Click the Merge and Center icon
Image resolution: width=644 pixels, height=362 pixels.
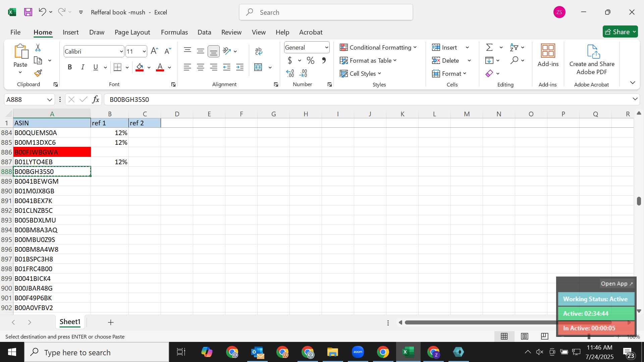point(258,67)
